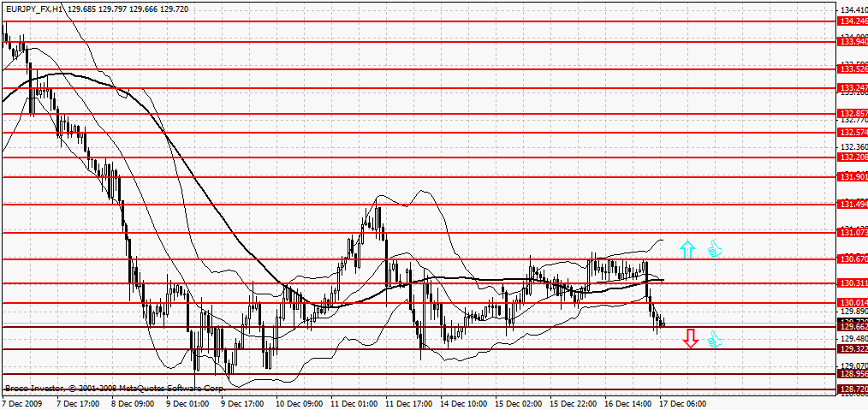Click the 133.526 red price label
The height and width of the screenshot is (410, 868).
[x=853, y=69]
